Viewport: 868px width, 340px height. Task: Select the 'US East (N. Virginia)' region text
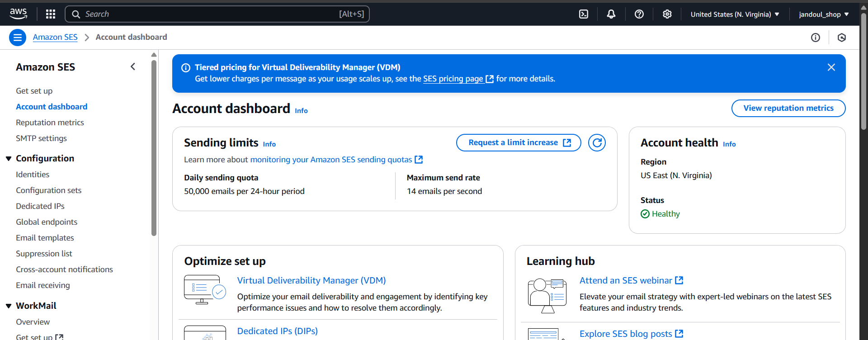[676, 175]
